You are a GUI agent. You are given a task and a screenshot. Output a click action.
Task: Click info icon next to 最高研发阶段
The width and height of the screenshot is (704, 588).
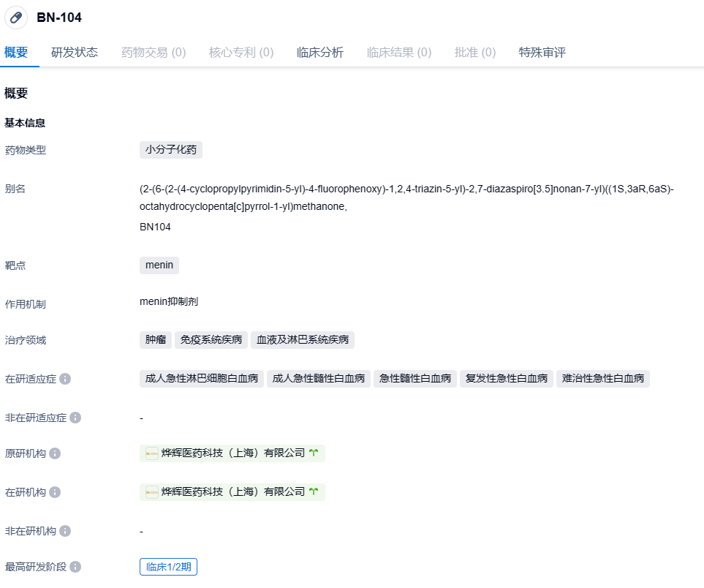pyautogui.click(x=75, y=567)
